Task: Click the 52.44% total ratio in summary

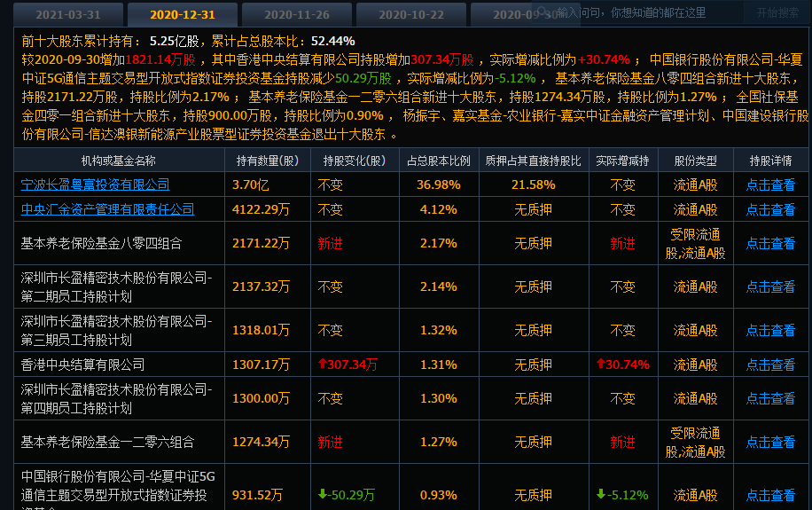Action: click(x=333, y=41)
